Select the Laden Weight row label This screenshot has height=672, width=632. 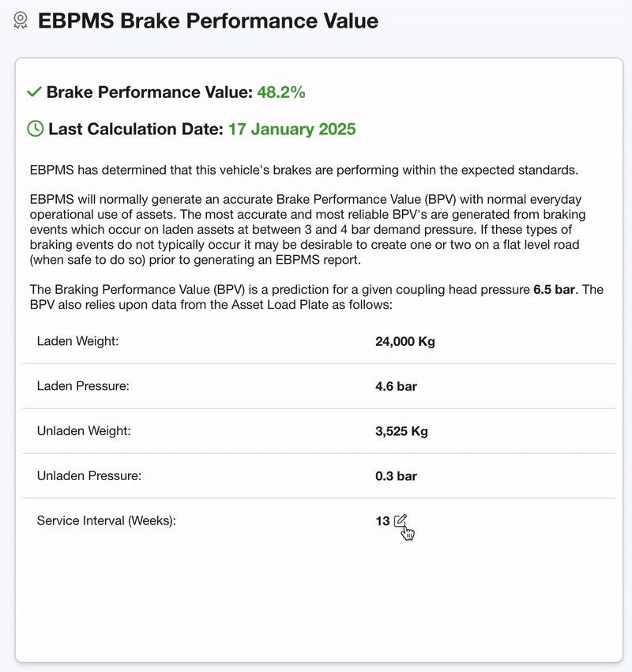point(77,341)
